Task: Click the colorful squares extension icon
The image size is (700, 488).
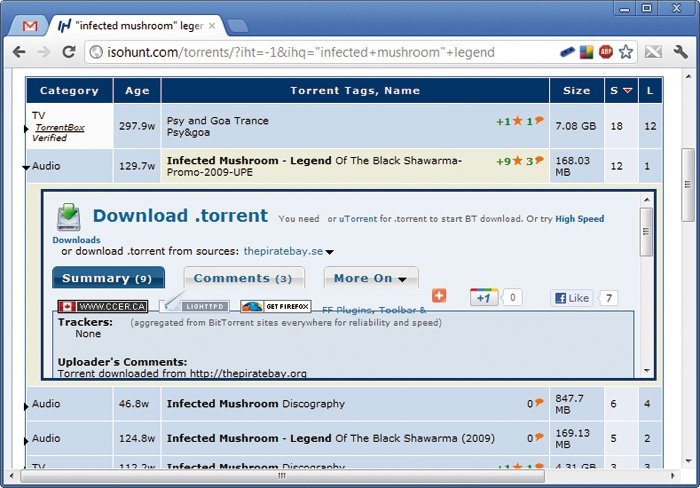Action: coord(586,52)
